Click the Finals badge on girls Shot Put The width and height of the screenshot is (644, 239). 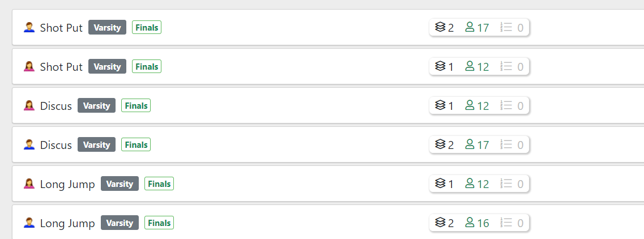pos(147,66)
